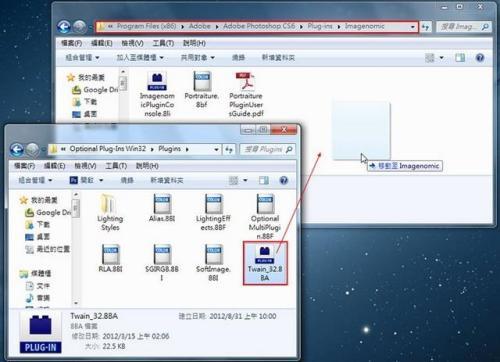
Task: Toggle the preview pane in the Plugins window
Action: pyautogui.click(x=264, y=180)
